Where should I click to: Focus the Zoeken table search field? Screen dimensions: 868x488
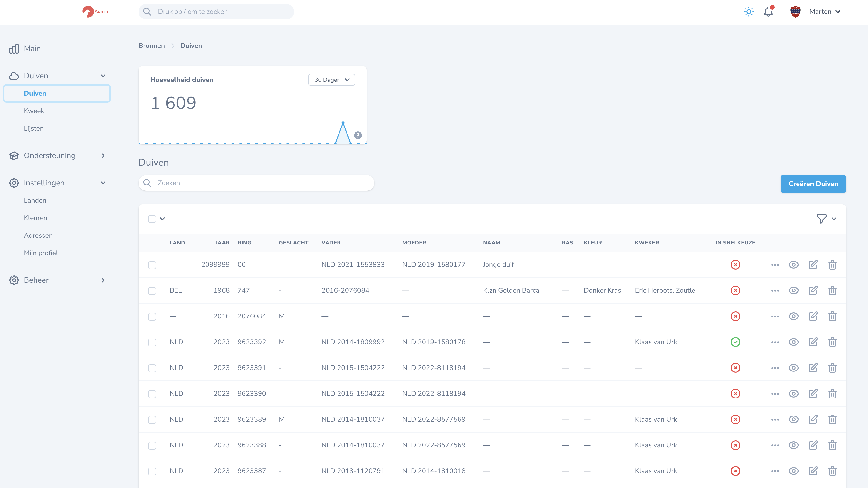(256, 183)
